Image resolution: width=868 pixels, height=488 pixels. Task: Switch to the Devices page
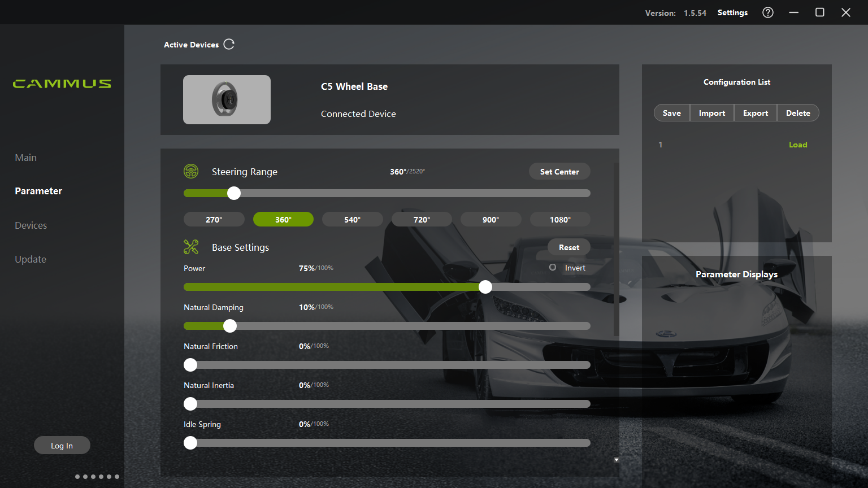coord(31,225)
